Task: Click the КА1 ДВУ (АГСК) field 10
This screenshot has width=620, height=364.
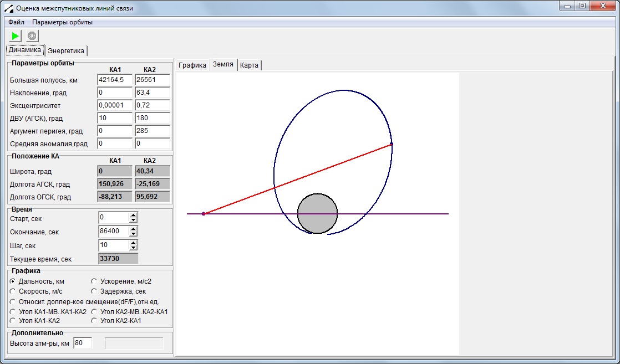Action: pos(115,118)
